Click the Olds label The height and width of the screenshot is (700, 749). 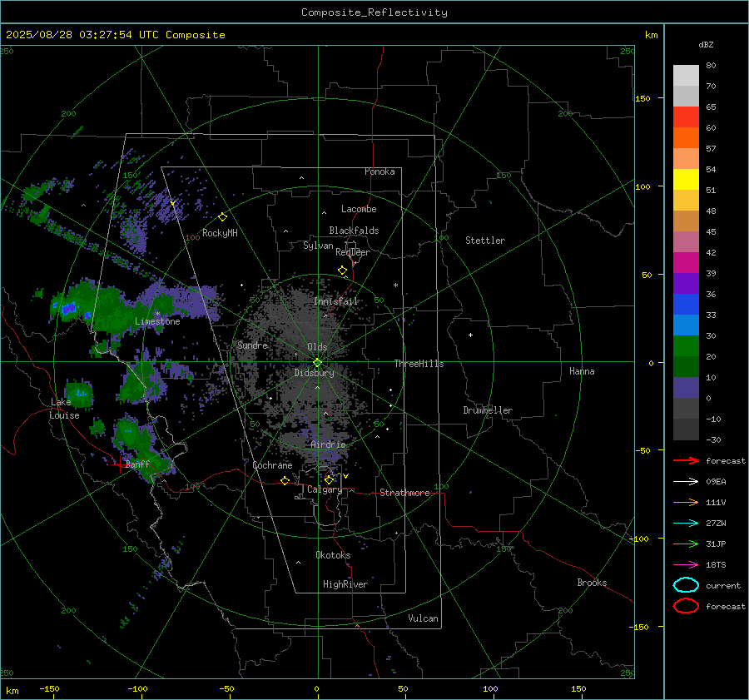click(x=317, y=347)
